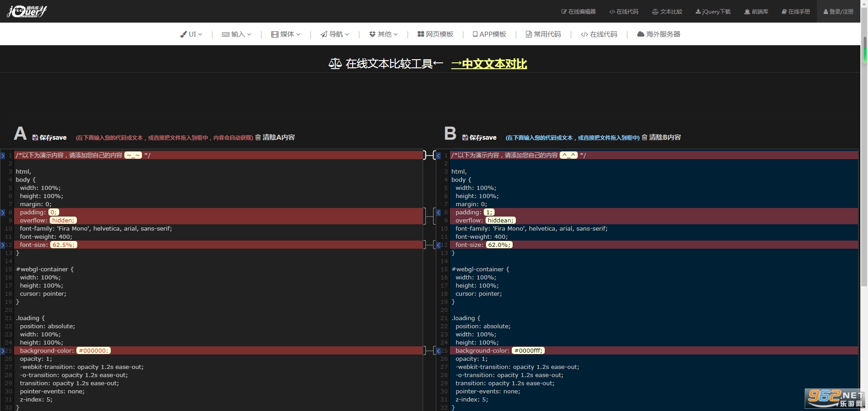Image resolution: width=868 pixels, height=411 pixels.
Task: Save panel B with 保存save
Action: click(x=479, y=137)
